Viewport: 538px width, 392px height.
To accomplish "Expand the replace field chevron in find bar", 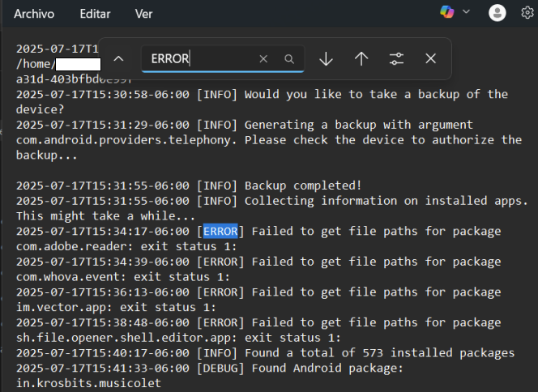I will click(x=118, y=59).
